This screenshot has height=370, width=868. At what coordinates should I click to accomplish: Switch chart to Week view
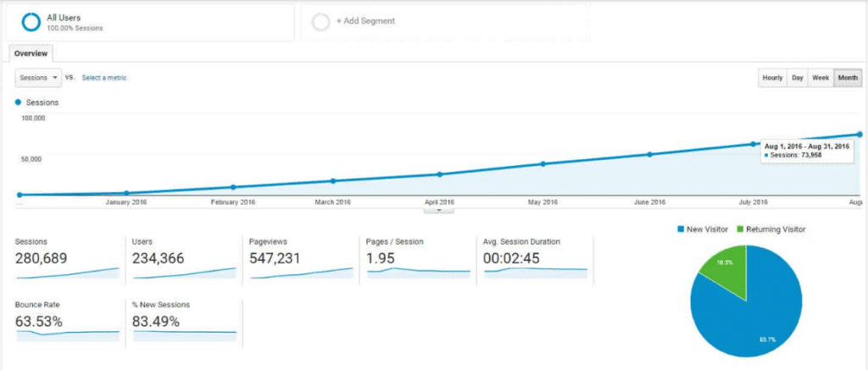(x=821, y=78)
